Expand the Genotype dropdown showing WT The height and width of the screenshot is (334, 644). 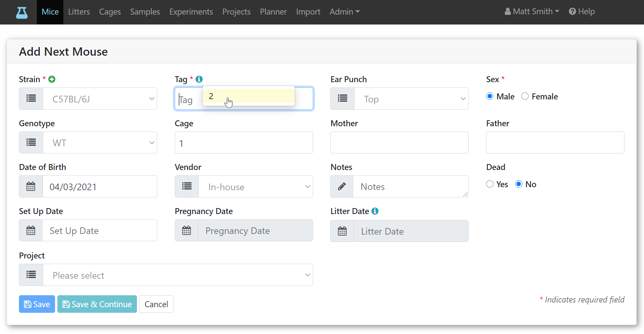click(100, 142)
